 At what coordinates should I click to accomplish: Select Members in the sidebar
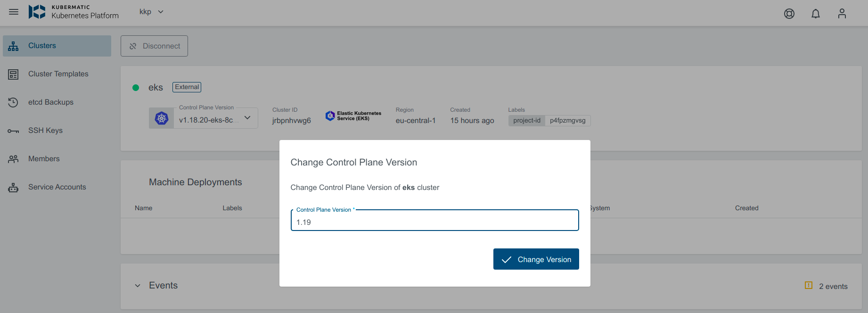pyautogui.click(x=44, y=159)
